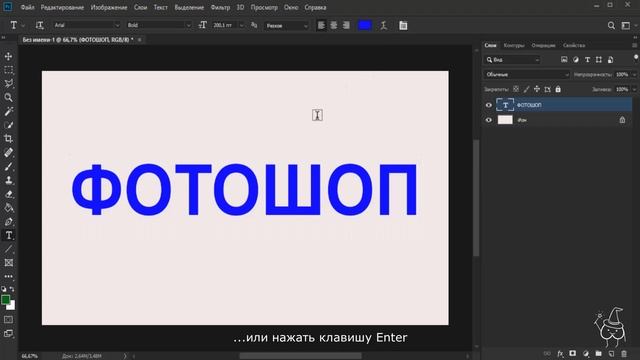Screen dimensions: 640x360
Task: Hide the ФОТОШОП text layer
Action: 489,105
